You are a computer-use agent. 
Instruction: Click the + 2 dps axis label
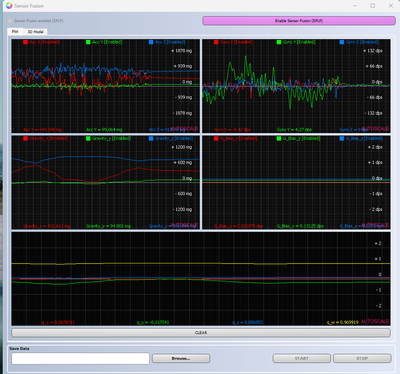click(x=375, y=147)
